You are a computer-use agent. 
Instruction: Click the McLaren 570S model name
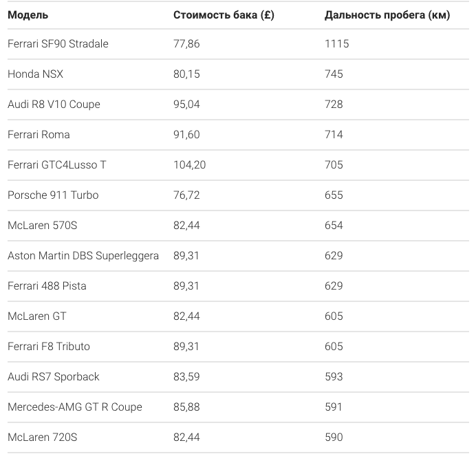[x=42, y=226]
